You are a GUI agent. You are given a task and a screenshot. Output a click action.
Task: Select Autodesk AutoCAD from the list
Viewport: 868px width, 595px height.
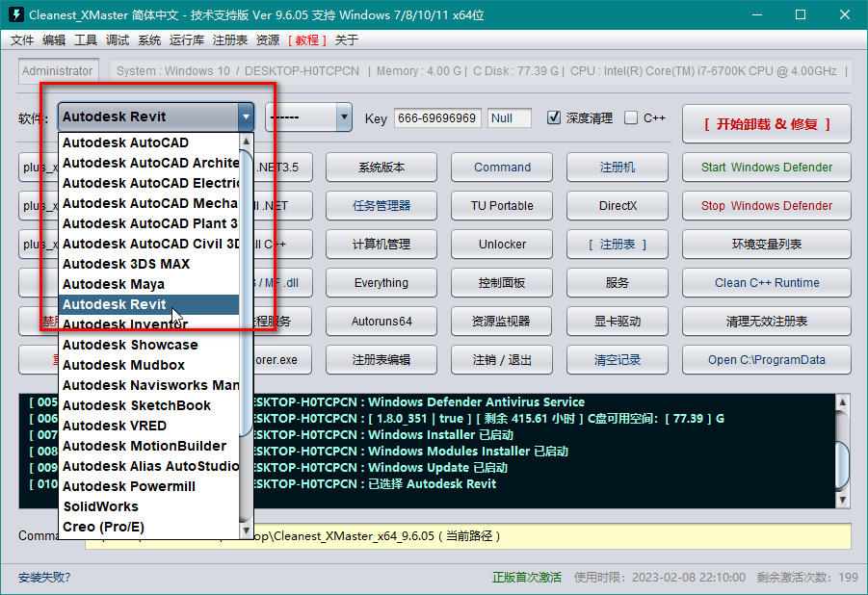pos(149,142)
